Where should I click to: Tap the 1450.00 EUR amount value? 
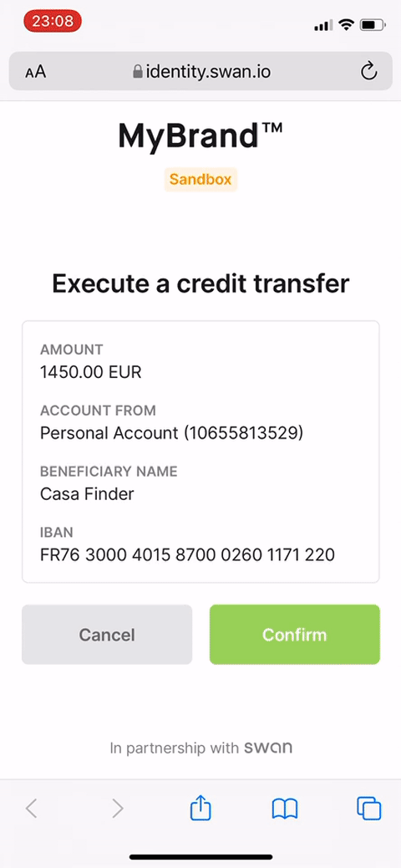[x=91, y=371]
